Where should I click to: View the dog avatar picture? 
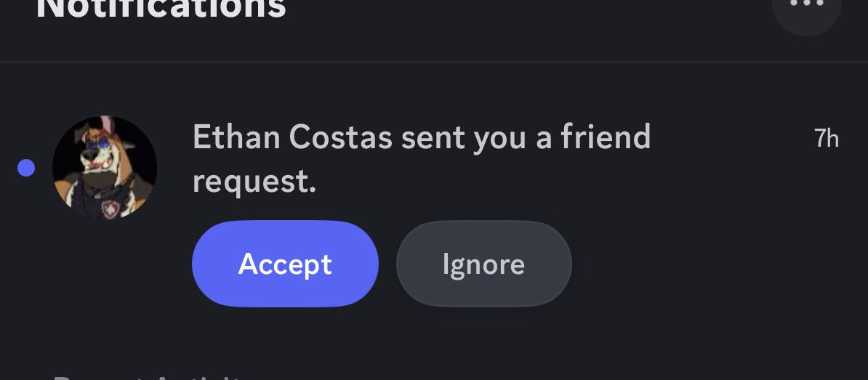[x=105, y=168]
